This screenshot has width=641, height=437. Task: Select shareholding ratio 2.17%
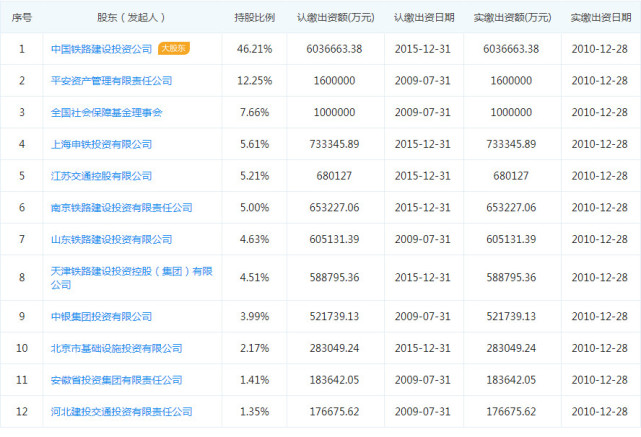click(x=254, y=348)
